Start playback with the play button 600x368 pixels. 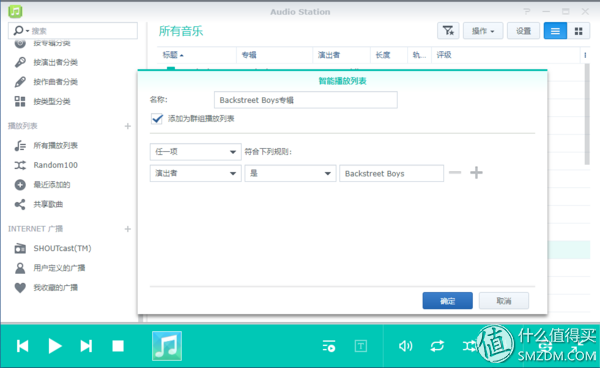(55, 346)
